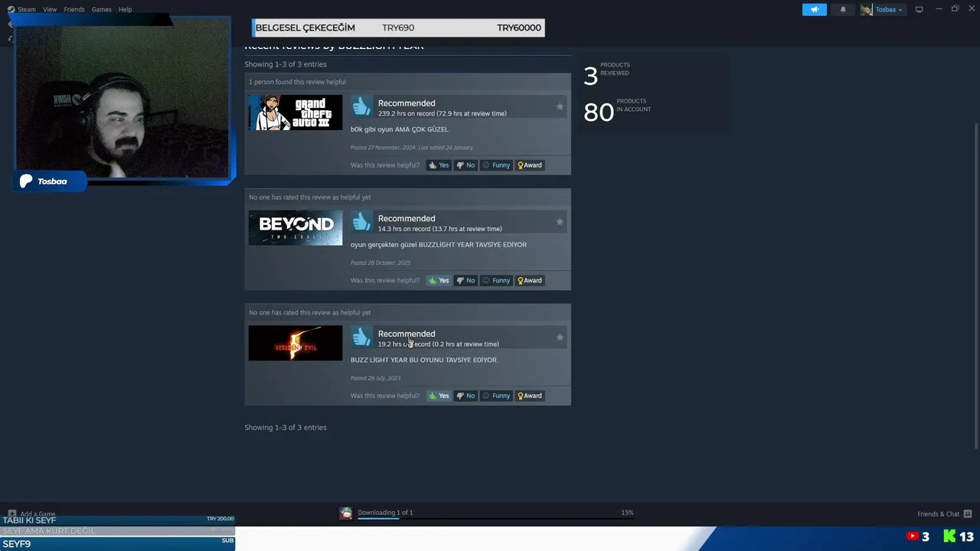This screenshot has height=551, width=980.
Task: Click the Tosbaa profile avatar in title bar
Action: 866,9
